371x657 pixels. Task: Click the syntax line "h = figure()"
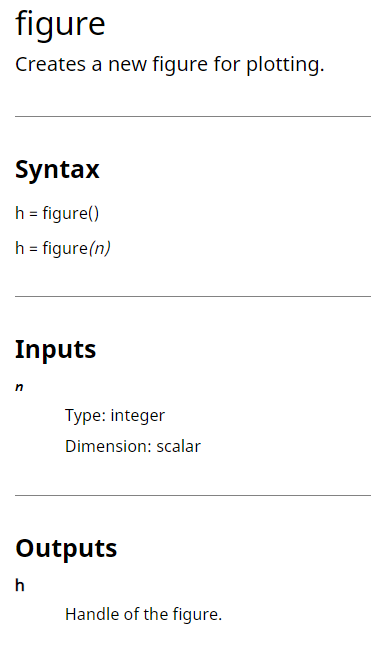tap(57, 213)
